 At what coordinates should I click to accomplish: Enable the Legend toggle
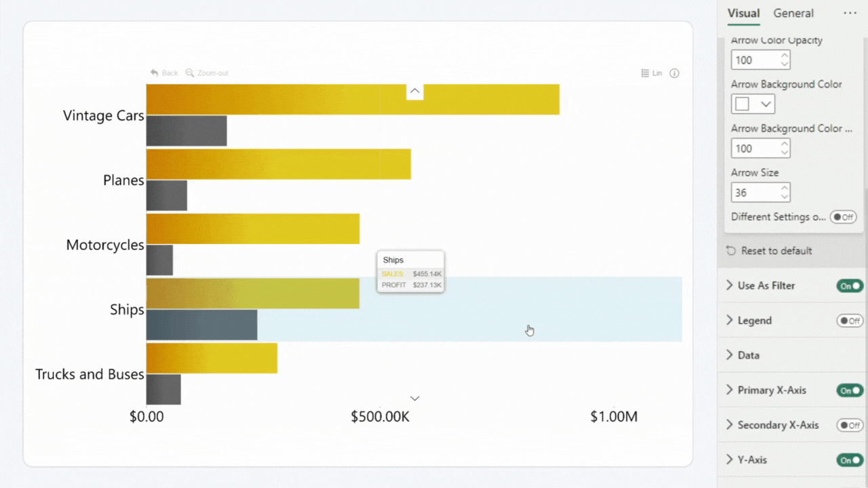pos(850,321)
